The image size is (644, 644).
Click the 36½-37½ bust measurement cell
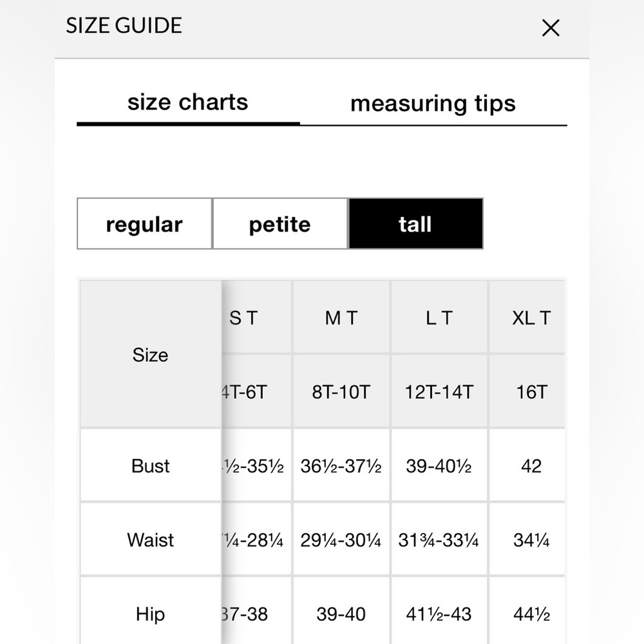341,466
